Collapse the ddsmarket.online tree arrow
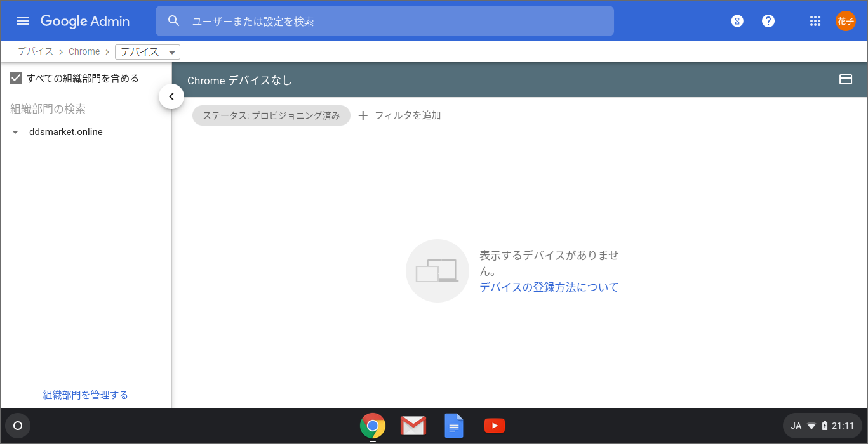The width and height of the screenshot is (868, 444). pos(15,133)
